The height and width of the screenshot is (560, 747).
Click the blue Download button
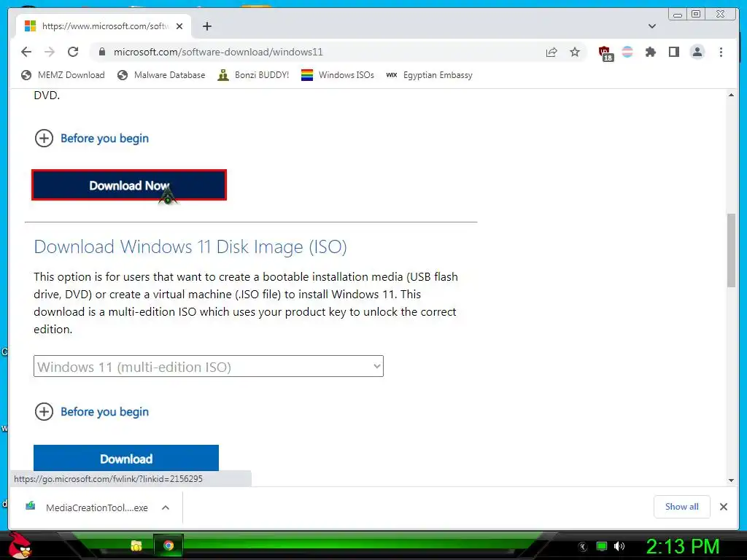126,458
